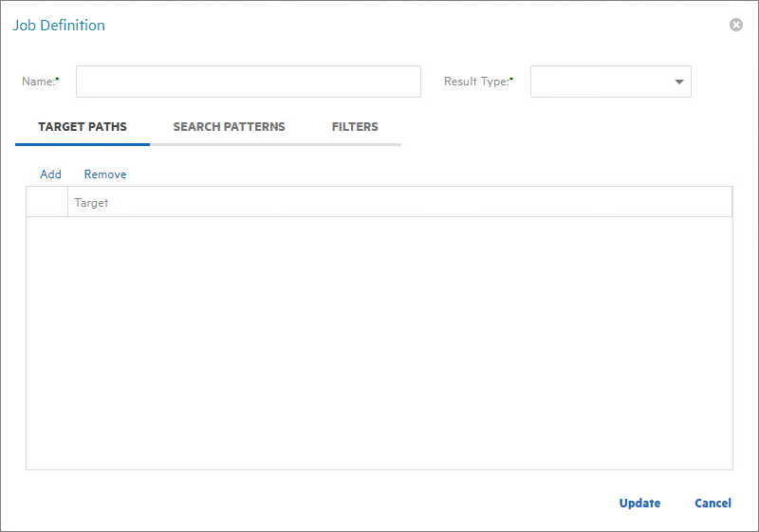Switch to the Target Paths tab
This screenshot has height=532, width=759.
pos(83,127)
